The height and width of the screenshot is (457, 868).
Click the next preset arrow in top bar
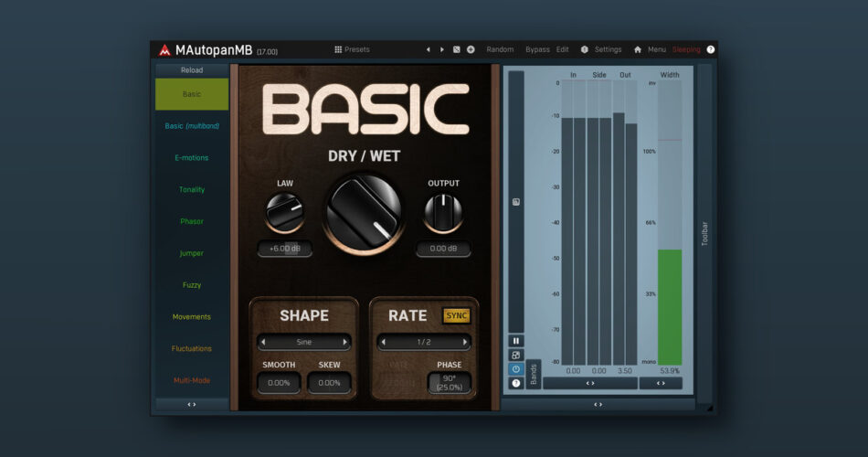point(442,49)
